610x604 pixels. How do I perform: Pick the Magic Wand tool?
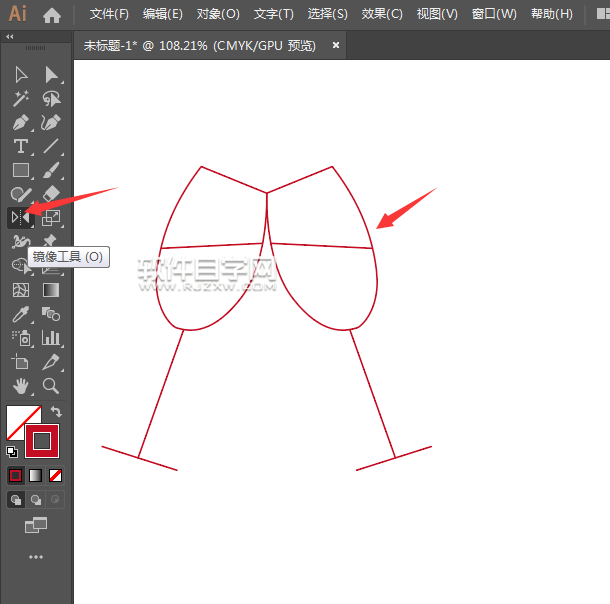point(20,98)
